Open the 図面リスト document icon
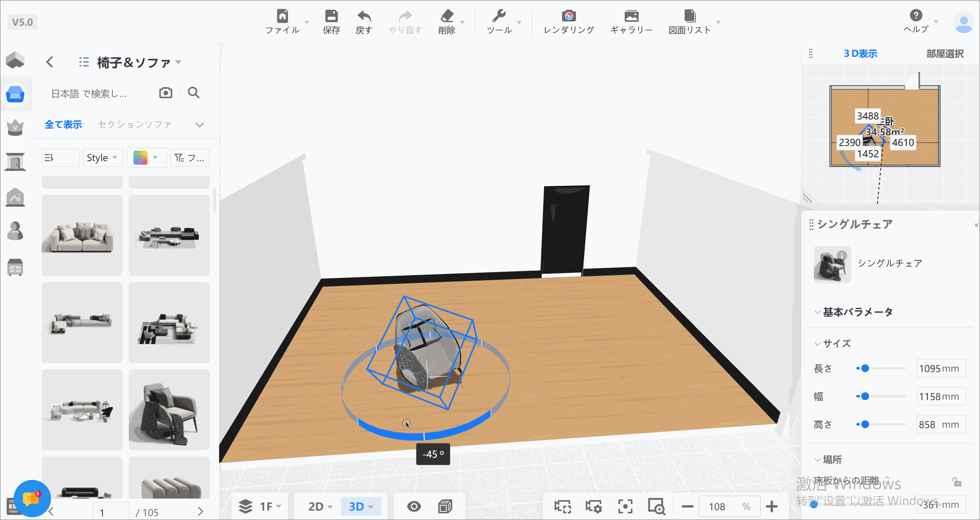This screenshot has width=980, height=520. point(690,16)
